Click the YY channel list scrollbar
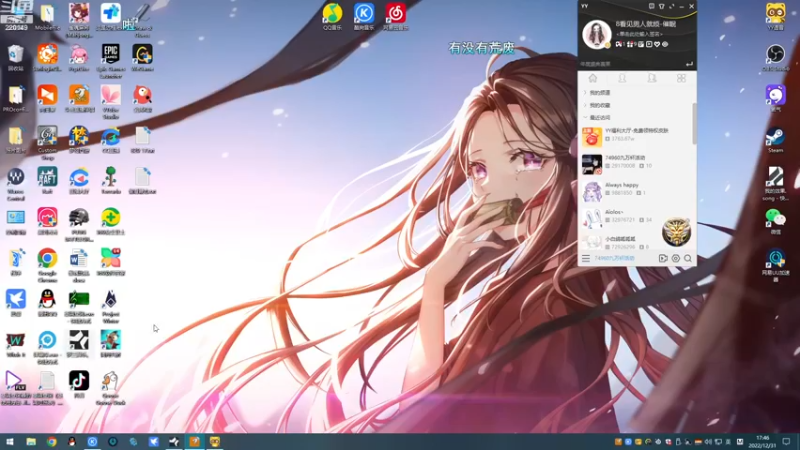This screenshot has height=450, width=800. point(694,123)
